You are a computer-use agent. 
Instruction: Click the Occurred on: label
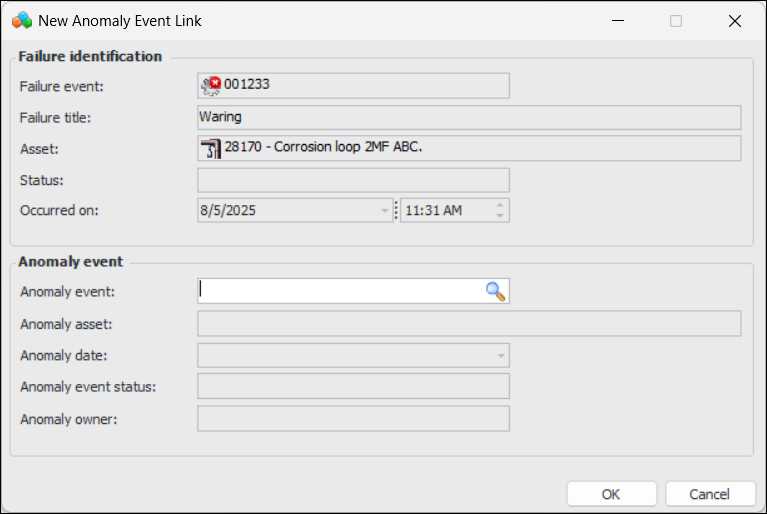59,210
